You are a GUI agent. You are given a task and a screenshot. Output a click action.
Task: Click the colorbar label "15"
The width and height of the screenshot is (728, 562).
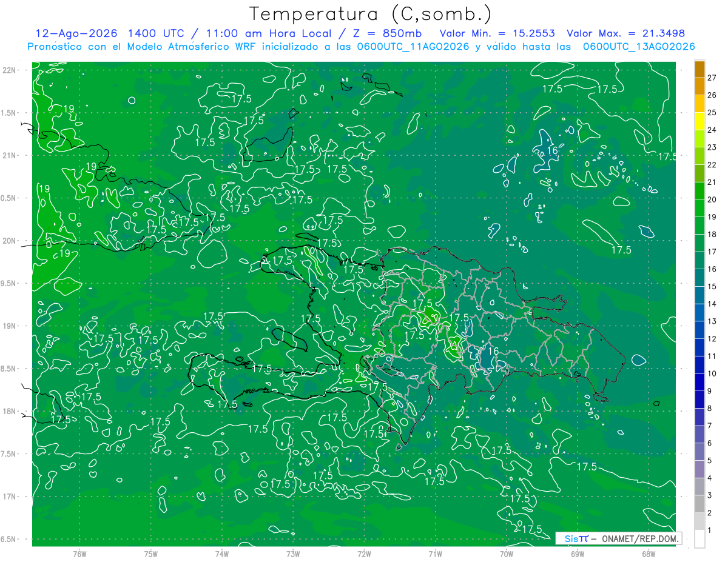712,286
